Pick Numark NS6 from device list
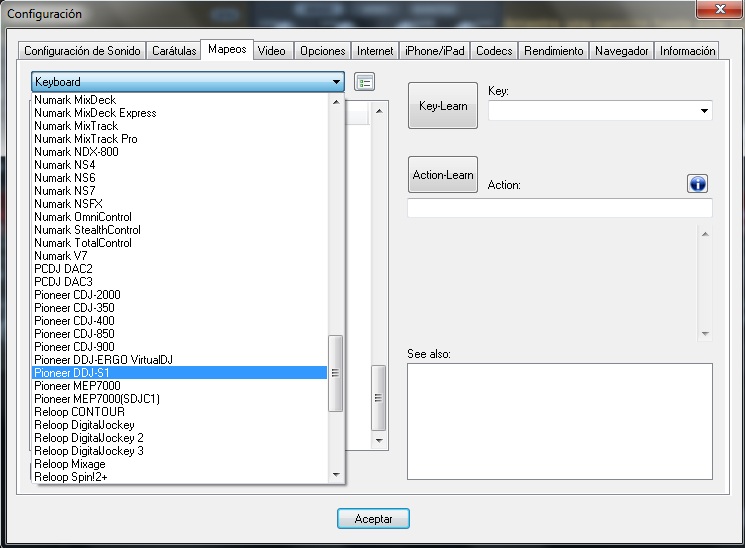 tap(180, 178)
